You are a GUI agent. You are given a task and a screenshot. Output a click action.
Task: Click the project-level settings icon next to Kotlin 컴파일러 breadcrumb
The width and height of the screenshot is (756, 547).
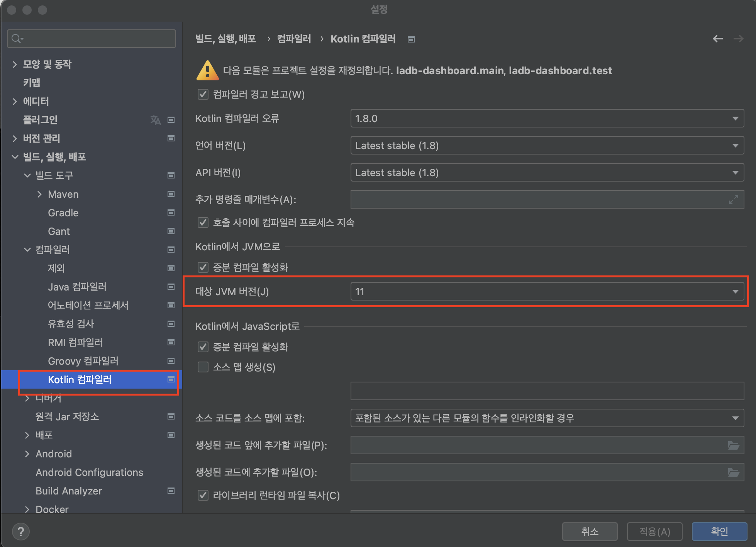point(411,39)
